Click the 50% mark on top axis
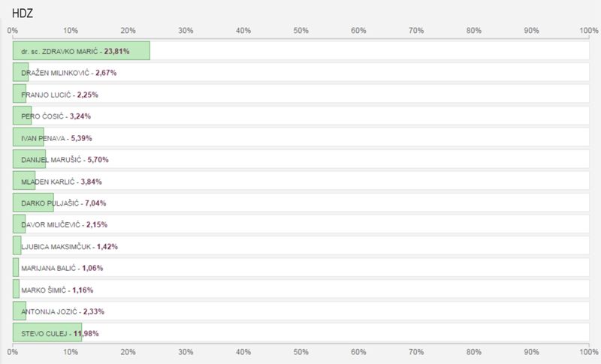 point(301,31)
